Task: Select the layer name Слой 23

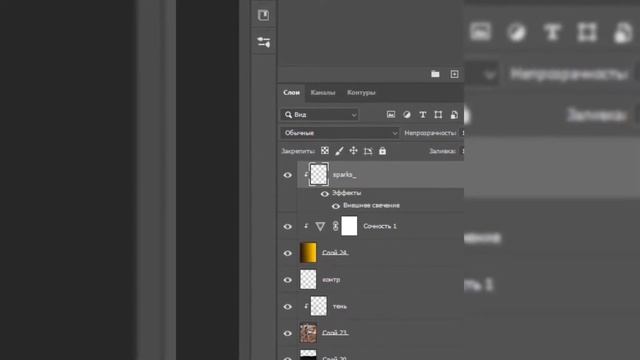Action: point(335,333)
